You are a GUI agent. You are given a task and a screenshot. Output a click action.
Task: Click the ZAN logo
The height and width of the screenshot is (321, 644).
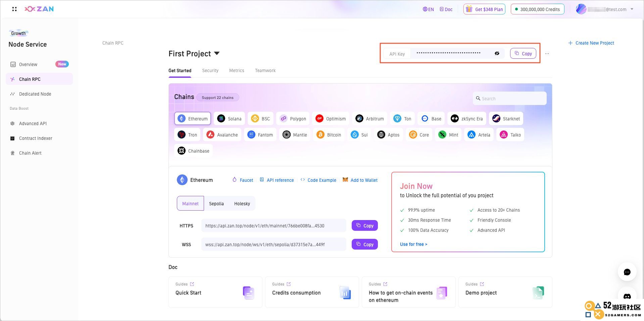39,9
